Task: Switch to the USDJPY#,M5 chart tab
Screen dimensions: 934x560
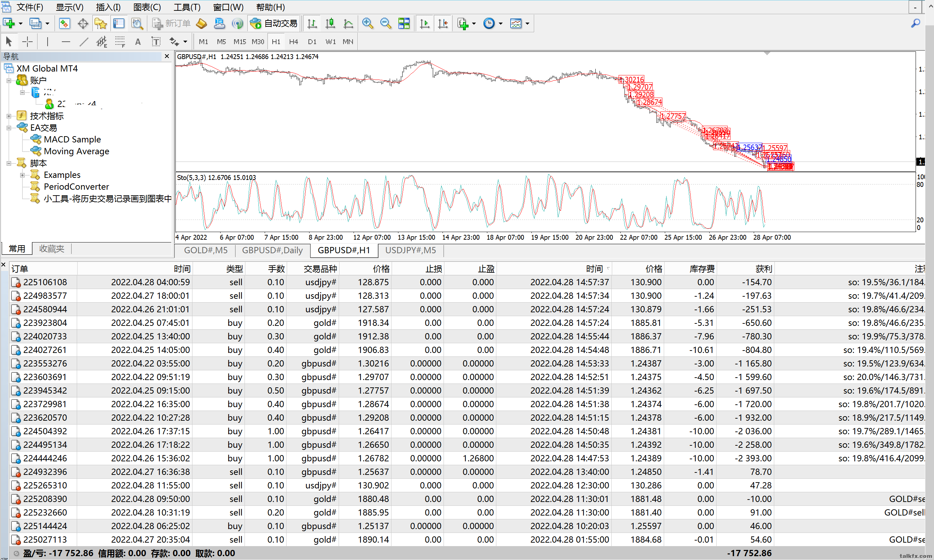Action: 411,250
